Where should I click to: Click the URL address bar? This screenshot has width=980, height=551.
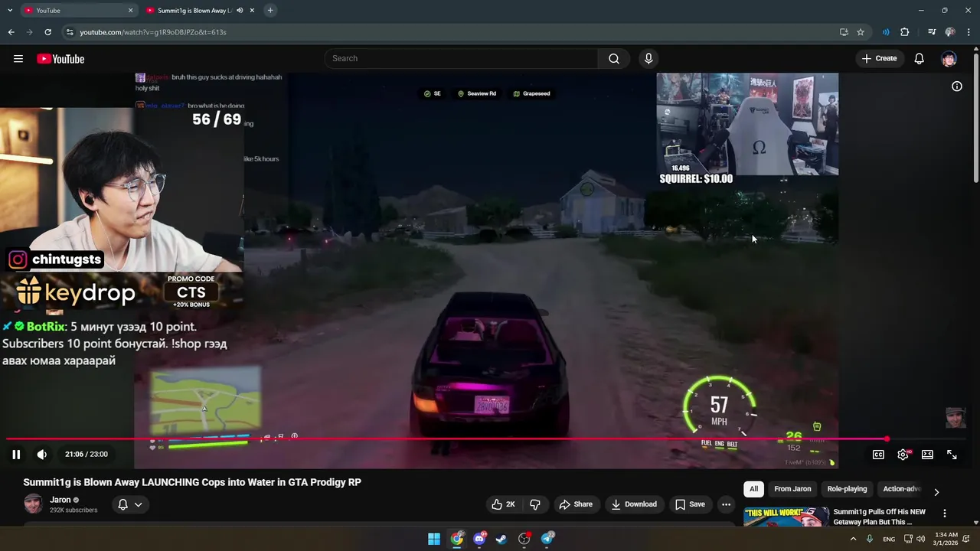point(452,32)
